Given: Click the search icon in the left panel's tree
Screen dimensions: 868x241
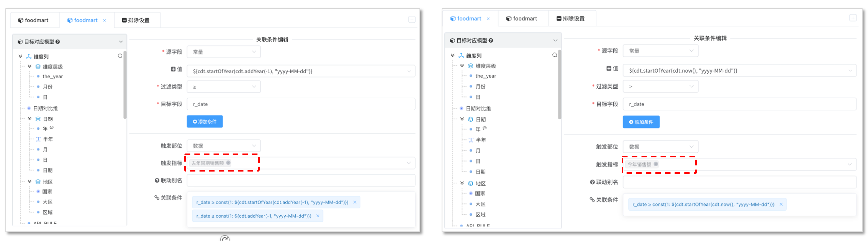Looking at the screenshot, I should click(120, 56).
